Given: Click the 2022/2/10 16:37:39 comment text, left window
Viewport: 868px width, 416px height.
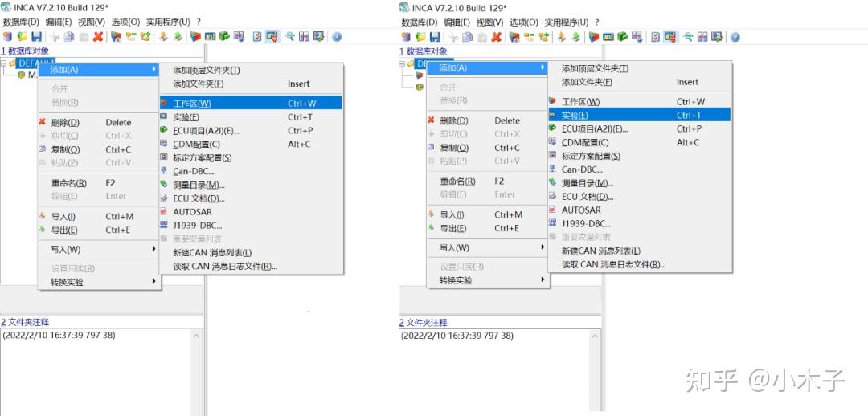Looking at the screenshot, I should click(x=59, y=335).
